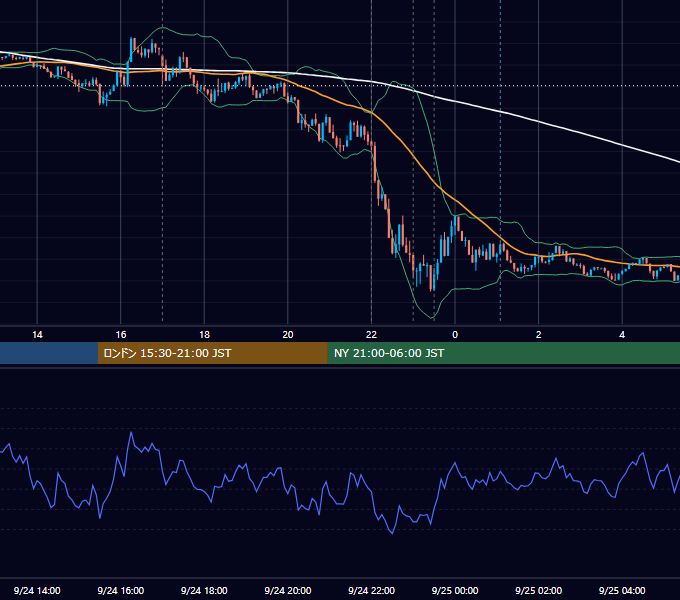Select the blue session bar left of ロンドン

[x=49, y=353]
